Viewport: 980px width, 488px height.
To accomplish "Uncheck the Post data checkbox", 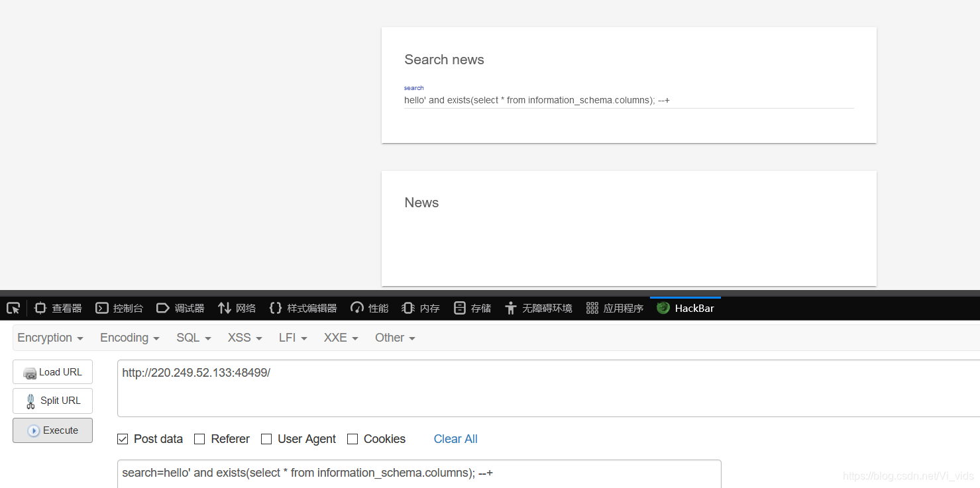I will click(123, 439).
